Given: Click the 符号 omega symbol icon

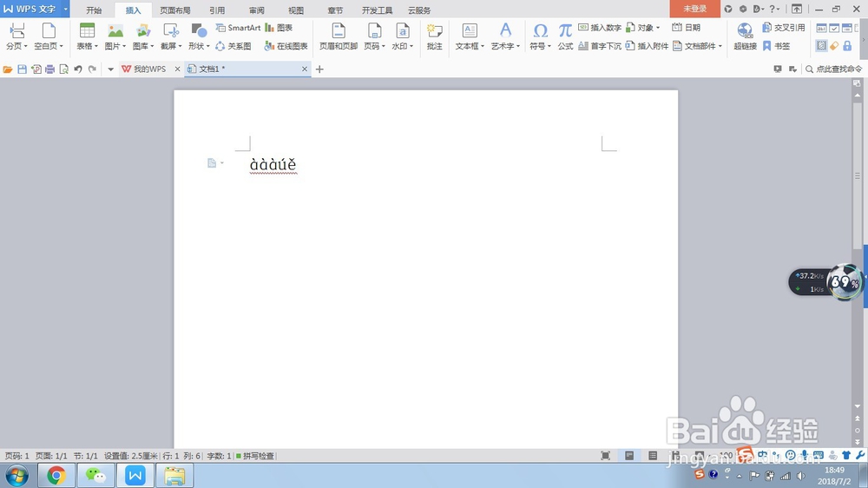Looking at the screenshot, I should [540, 30].
